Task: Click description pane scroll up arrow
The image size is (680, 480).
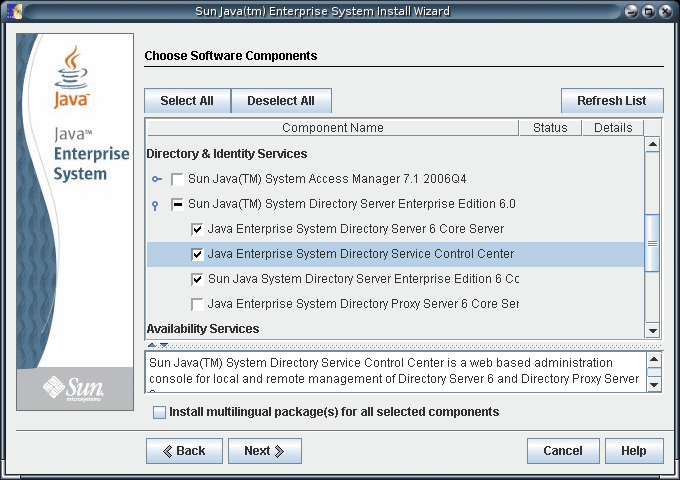Action: pos(654,359)
